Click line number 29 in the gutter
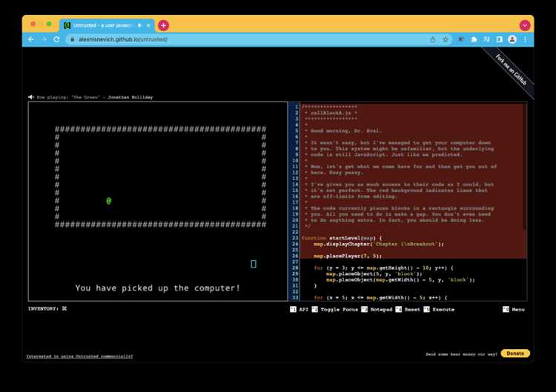The image size is (556, 392). click(295, 274)
